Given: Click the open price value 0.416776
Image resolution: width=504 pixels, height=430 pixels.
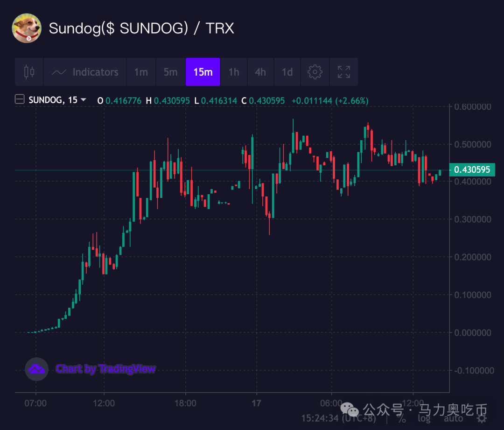Looking at the screenshot, I should pos(123,101).
